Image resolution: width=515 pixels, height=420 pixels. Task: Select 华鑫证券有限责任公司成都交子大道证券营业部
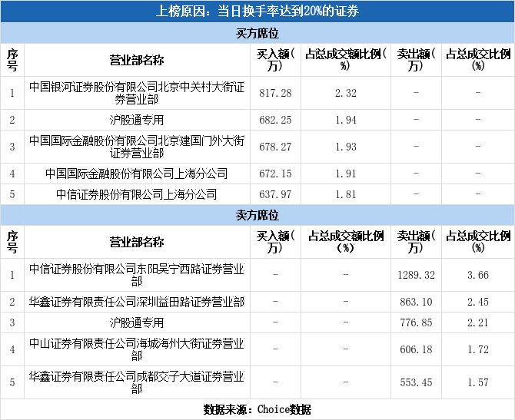[x=137, y=382]
